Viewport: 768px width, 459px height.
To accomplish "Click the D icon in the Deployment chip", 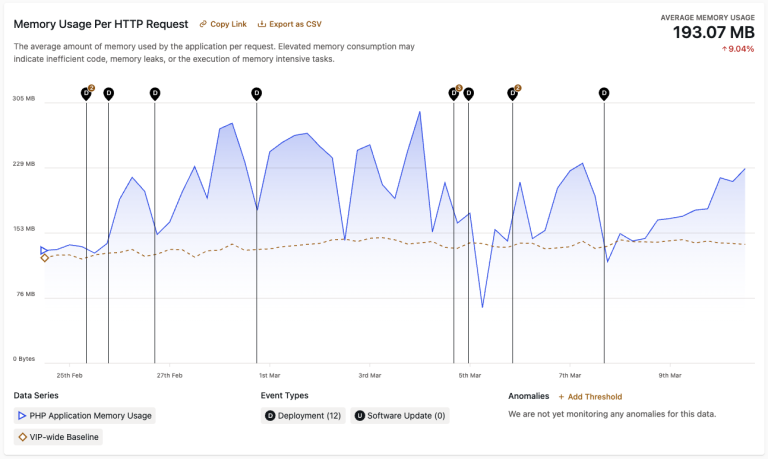I will [270, 415].
